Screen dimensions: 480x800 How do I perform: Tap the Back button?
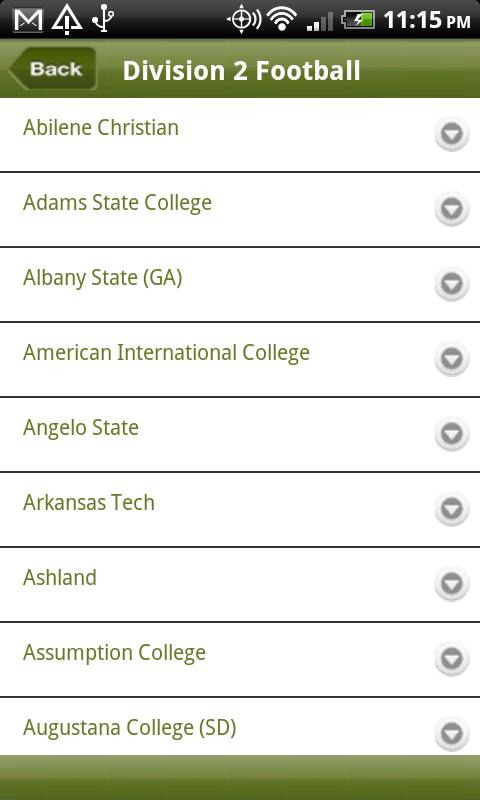click(x=53, y=69)
